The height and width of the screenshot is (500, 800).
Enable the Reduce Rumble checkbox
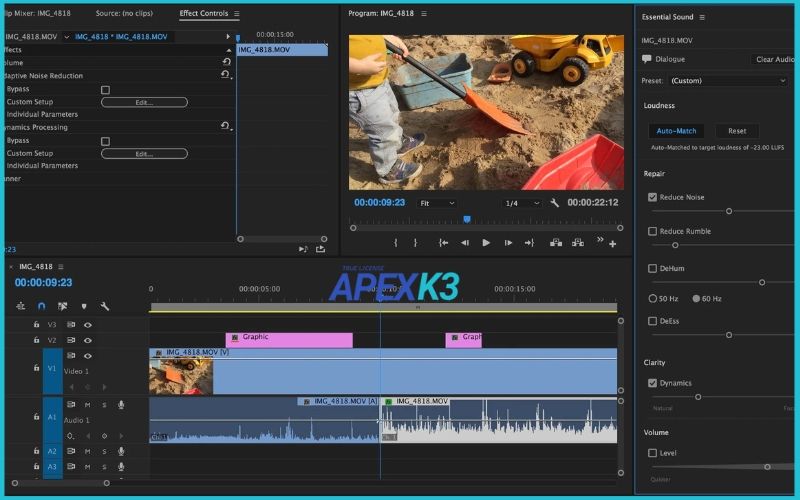(x=652, y=231)
